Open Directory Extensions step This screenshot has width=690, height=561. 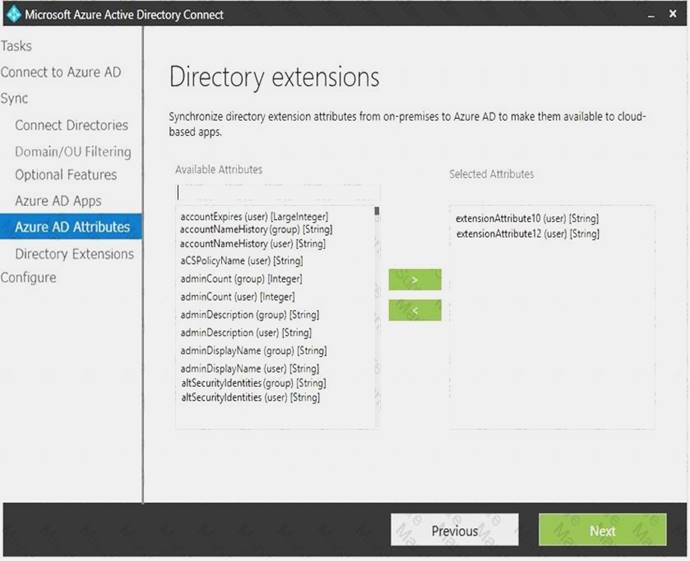pos(74,254)
